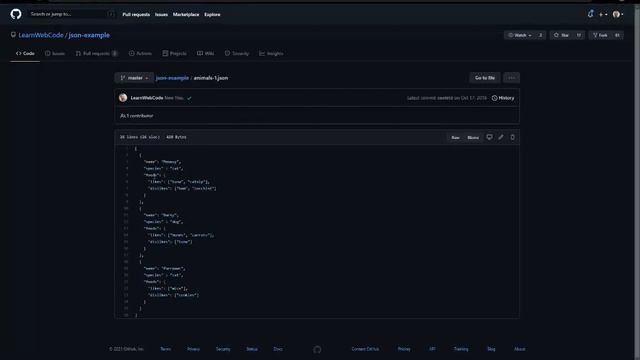Open Explore in top navigation
The height and width of the screenshot is (360, 640).
pos(212,14)
